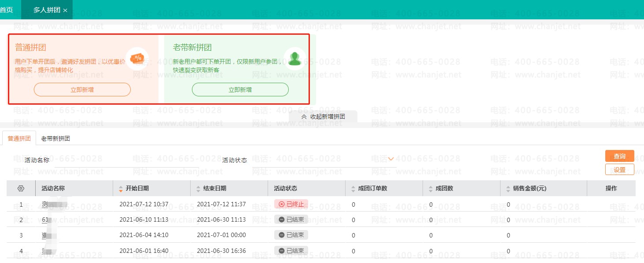Sort table by 开始日期 using sort arrows
This screenshot has width=644, height=263.
pyautogui.click(x=121, y=189)
